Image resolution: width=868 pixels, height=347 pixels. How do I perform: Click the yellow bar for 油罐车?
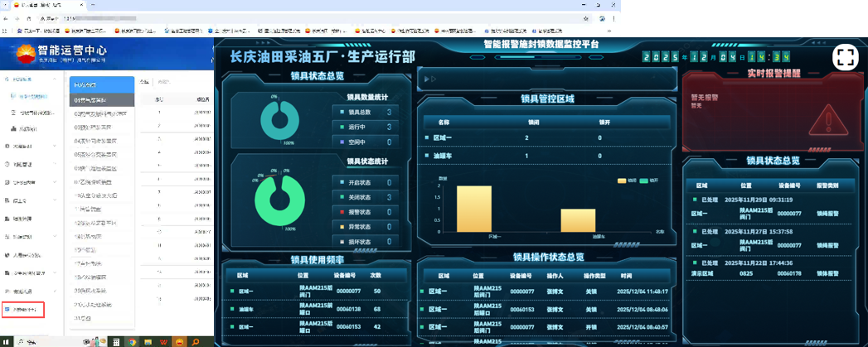coord(578,220)
